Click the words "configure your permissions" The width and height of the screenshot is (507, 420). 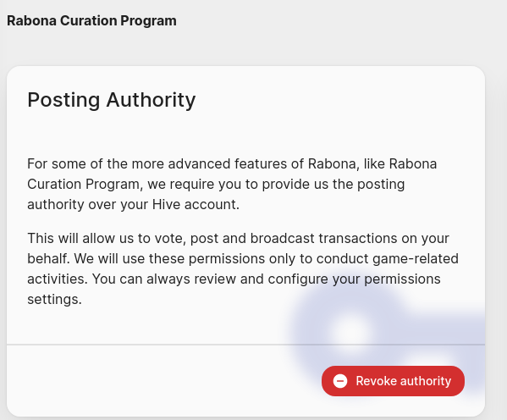[x=354, y=279]
